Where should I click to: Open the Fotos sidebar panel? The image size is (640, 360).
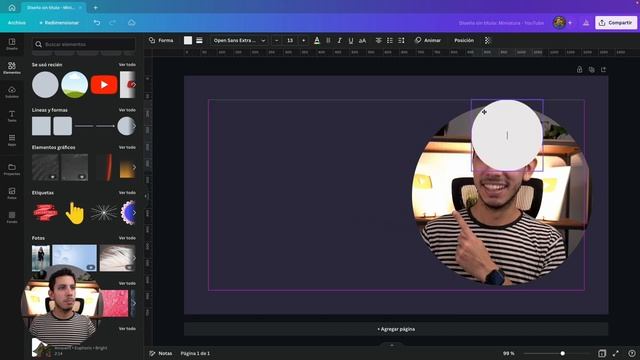(12, 193)
